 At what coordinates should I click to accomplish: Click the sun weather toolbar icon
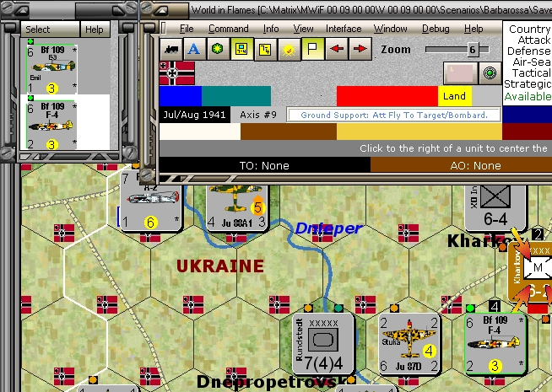pos(289,49)
